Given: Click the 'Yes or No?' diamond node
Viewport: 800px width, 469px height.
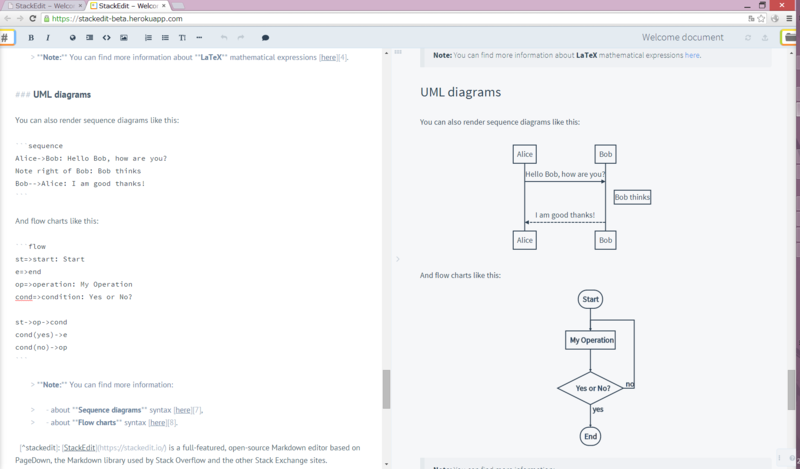Looking at the screenshot, I should (x=591, y=388).
